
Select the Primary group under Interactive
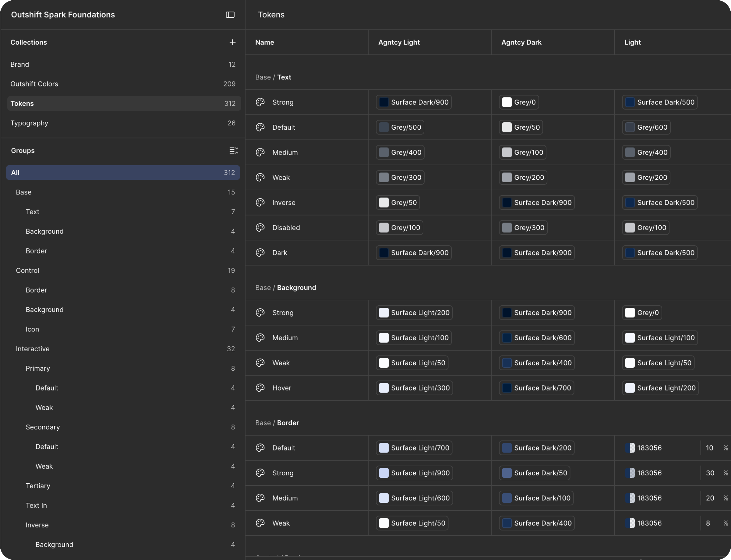coord(123,368)
